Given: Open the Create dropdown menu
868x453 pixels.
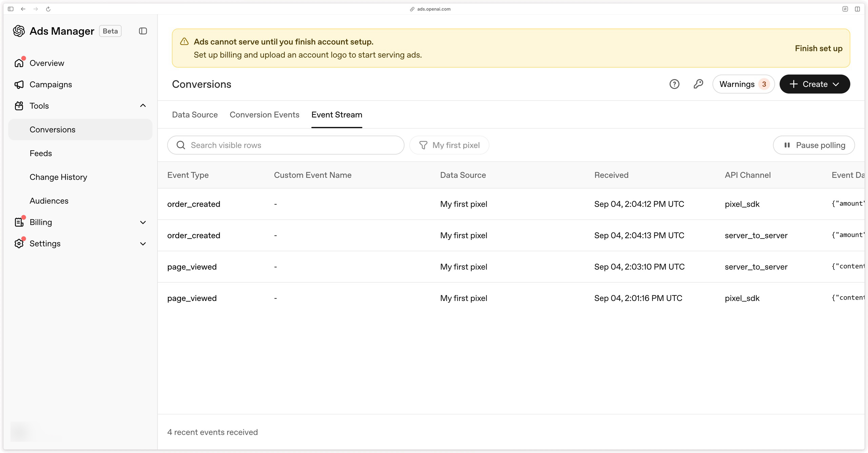Looking at the screenshot, I should (x=814, y=84).
